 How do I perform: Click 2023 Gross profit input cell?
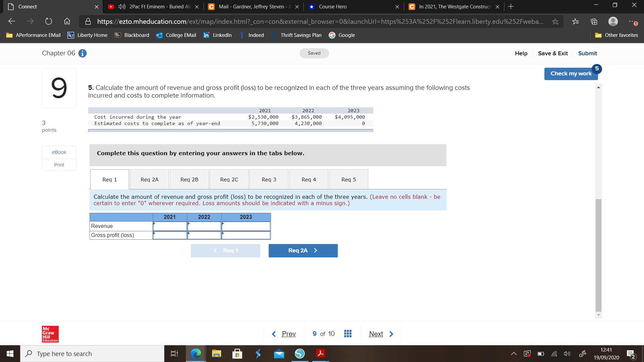tap(246, 235)
